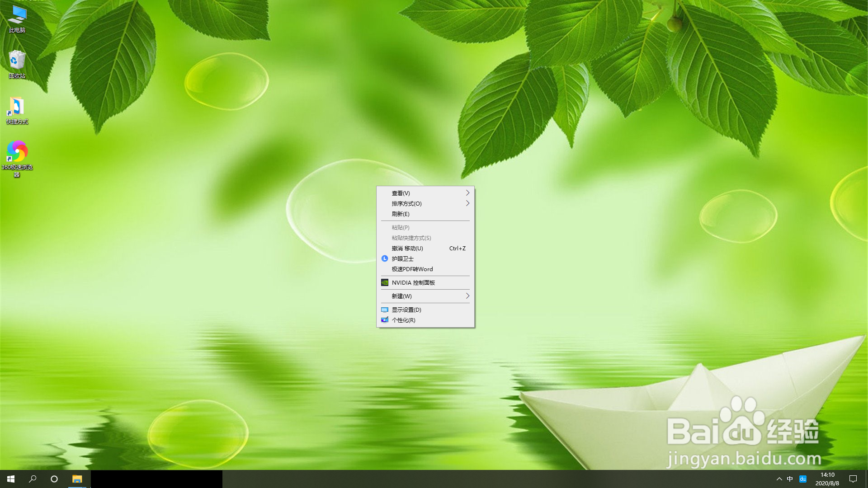
Task: Open the notification center icon
Action: [853, 479]
